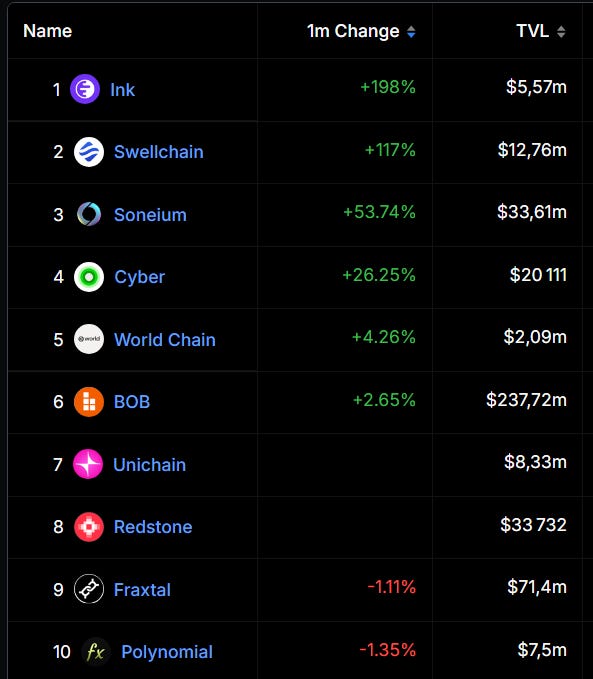Click the green Cyber logo icon
593x679 pixels.
[89, 277]
